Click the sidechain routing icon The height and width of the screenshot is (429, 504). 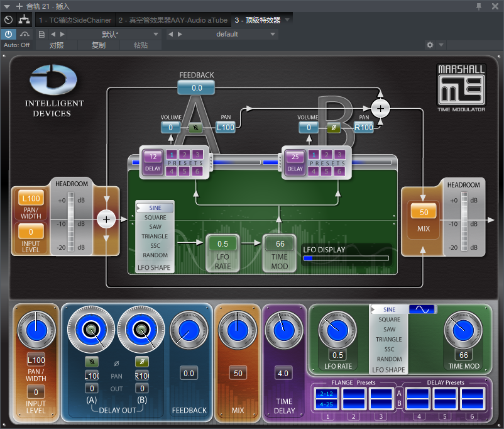coord(24,20)
